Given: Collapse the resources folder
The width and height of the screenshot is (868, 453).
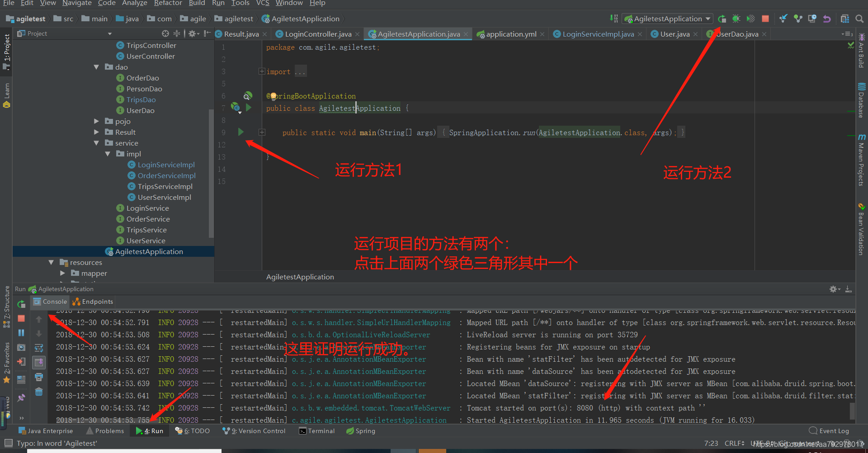Looking at the screenshot, I should [x=51, y=262].
